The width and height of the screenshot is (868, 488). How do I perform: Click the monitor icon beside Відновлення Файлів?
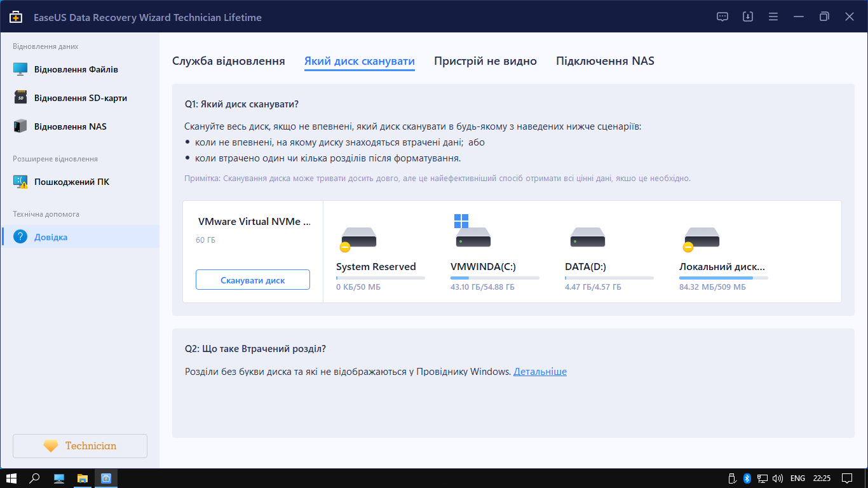pos(20,69)
